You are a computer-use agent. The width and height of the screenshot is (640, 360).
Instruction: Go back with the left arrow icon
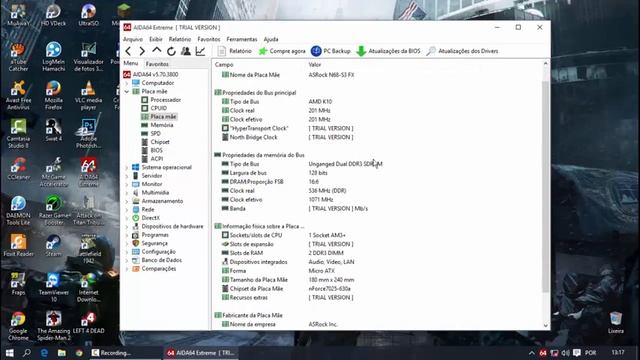coord(129,51)
